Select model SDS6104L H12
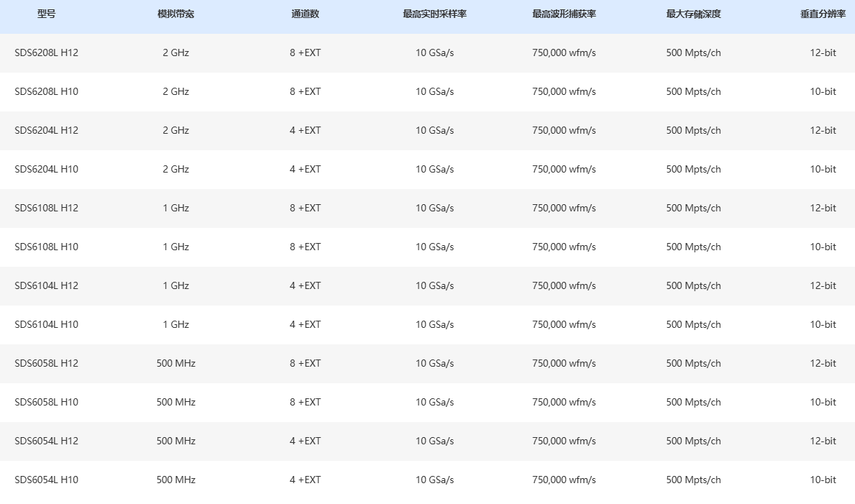This screenshot has height=504, width=855. (x=46, y=285)
